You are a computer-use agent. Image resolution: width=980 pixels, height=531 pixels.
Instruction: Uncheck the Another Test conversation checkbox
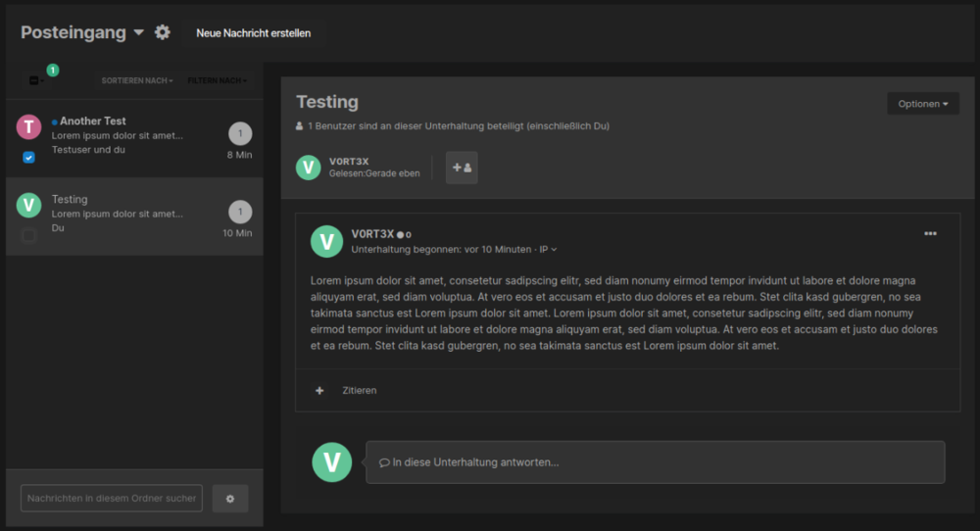click(28, 157)
